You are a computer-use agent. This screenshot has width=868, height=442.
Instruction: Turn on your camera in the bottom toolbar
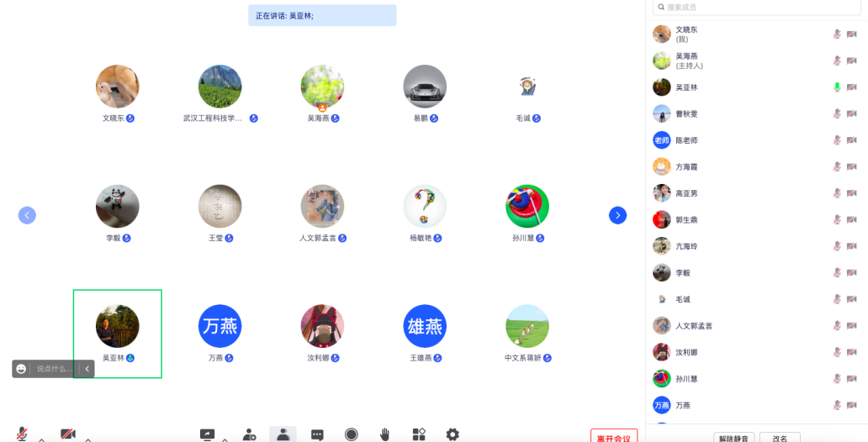click(68, 434)
